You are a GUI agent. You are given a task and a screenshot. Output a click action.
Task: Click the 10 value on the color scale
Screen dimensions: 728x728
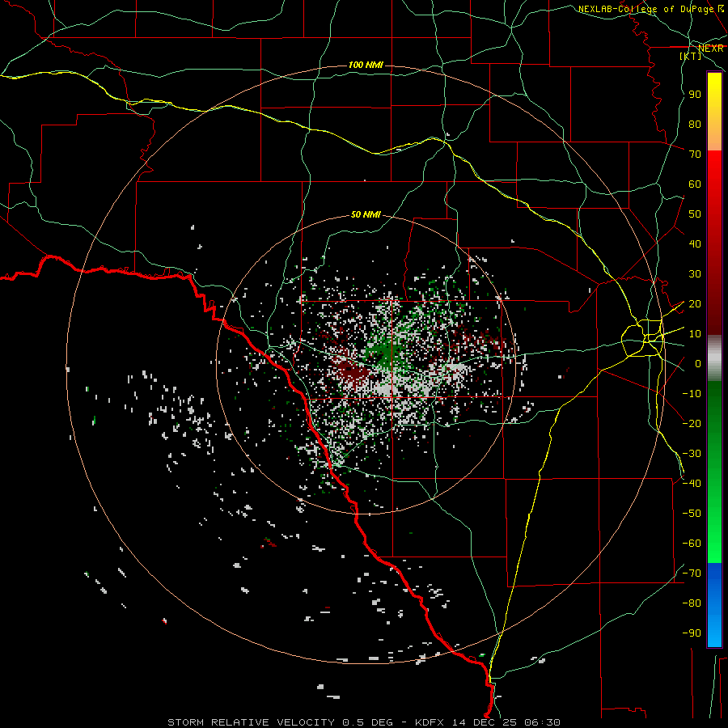pyautogui.click(x=695, y=334)
